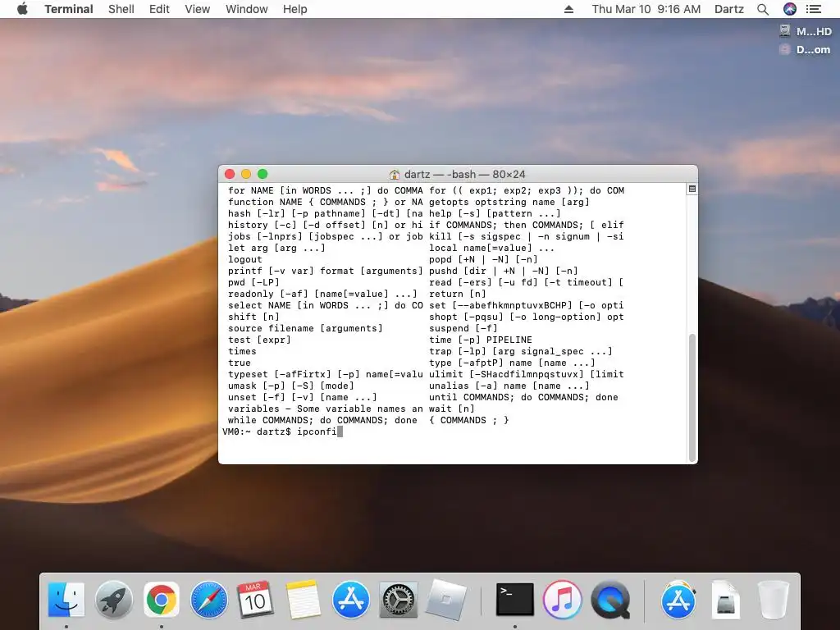The height and width of the screenshot is (630, 840).
Task: Click the split pane icon in Terminal
Action: tap(692, 189)
